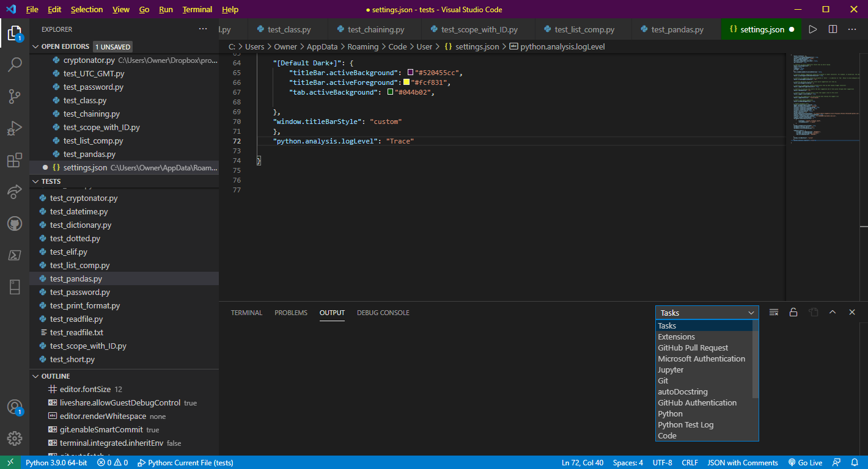Open the Extensions view
This screenshot has height=469, width=868.
click(x=14, y=160)
